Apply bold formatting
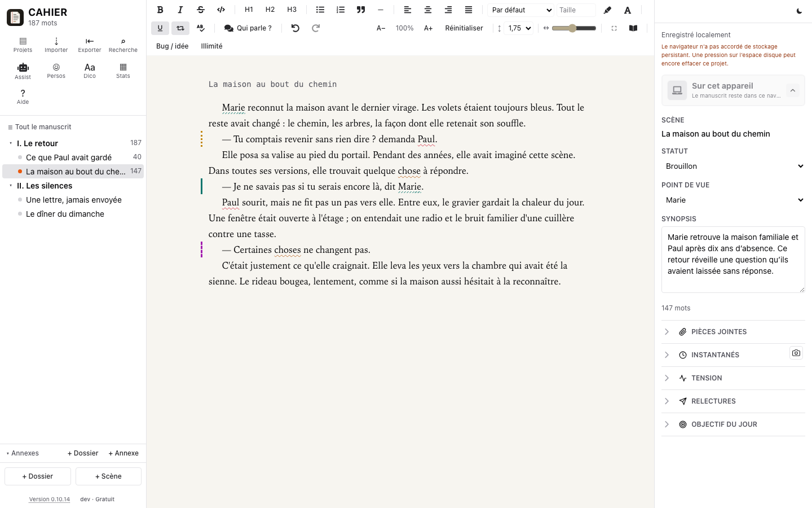The width and height of the screenshot is (812, 508). coord(160,10)
